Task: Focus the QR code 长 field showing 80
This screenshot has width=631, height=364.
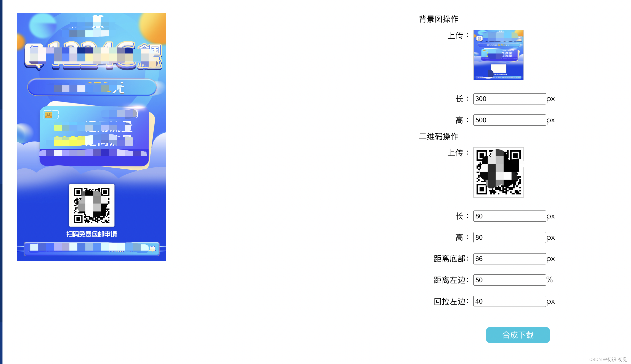Action: click(509, 216)
